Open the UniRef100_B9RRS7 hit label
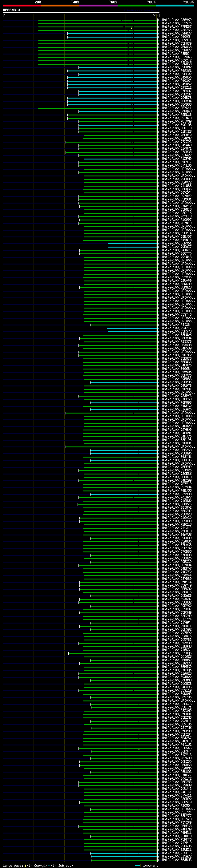This screenshot has height=868, width=197. click(177, 33)
